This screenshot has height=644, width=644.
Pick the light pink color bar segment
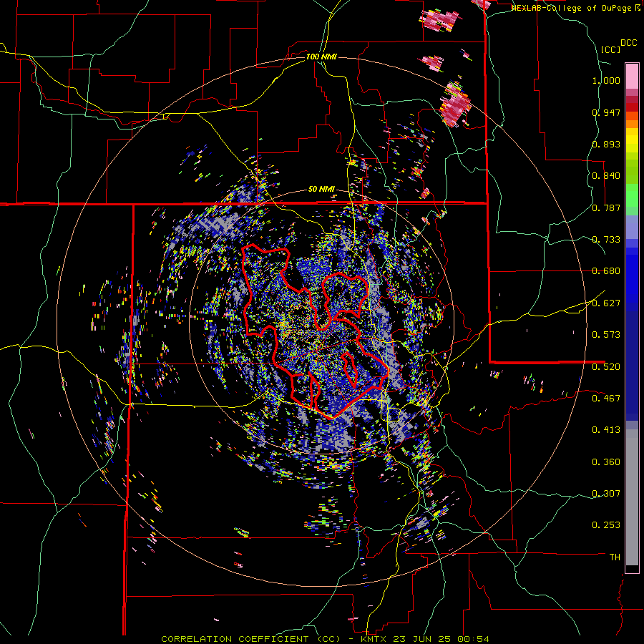632,76
